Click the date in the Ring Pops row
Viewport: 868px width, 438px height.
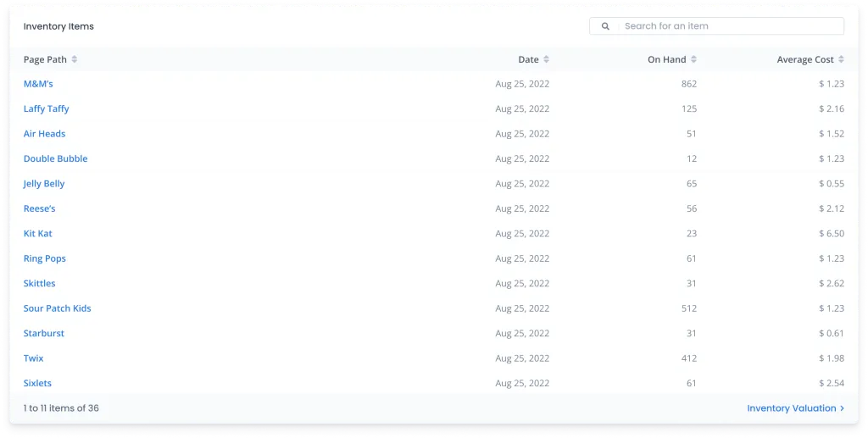[522, 258]
